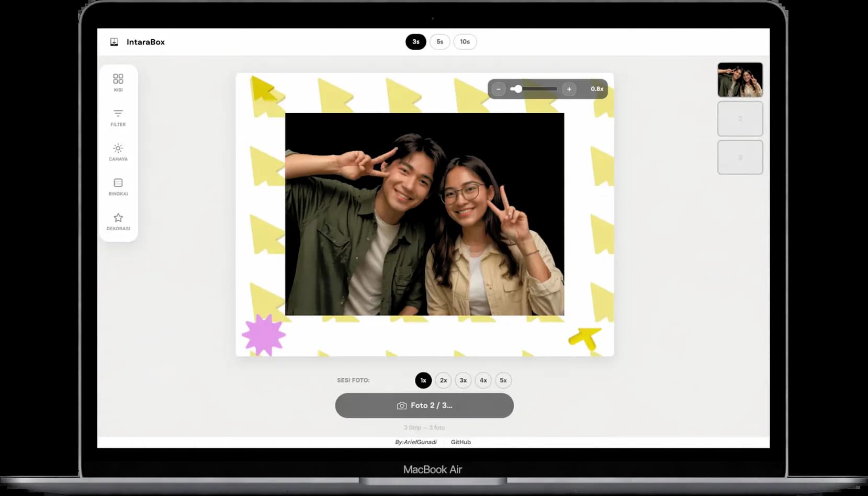Select 5x for Sesi Foto
The height and width of the screenshot is (496, 868).
503,380
